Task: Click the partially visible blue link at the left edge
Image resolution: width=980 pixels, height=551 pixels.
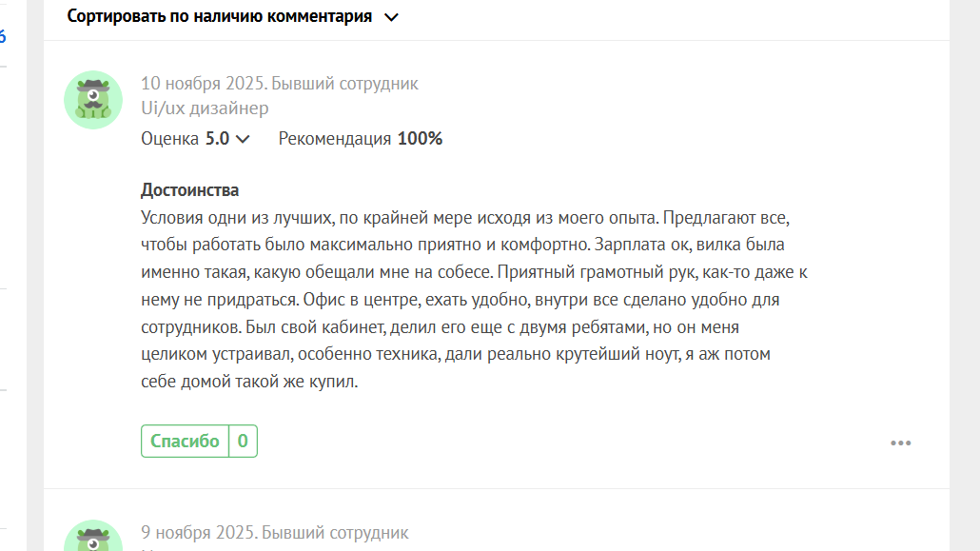Action: click(3, 36)
